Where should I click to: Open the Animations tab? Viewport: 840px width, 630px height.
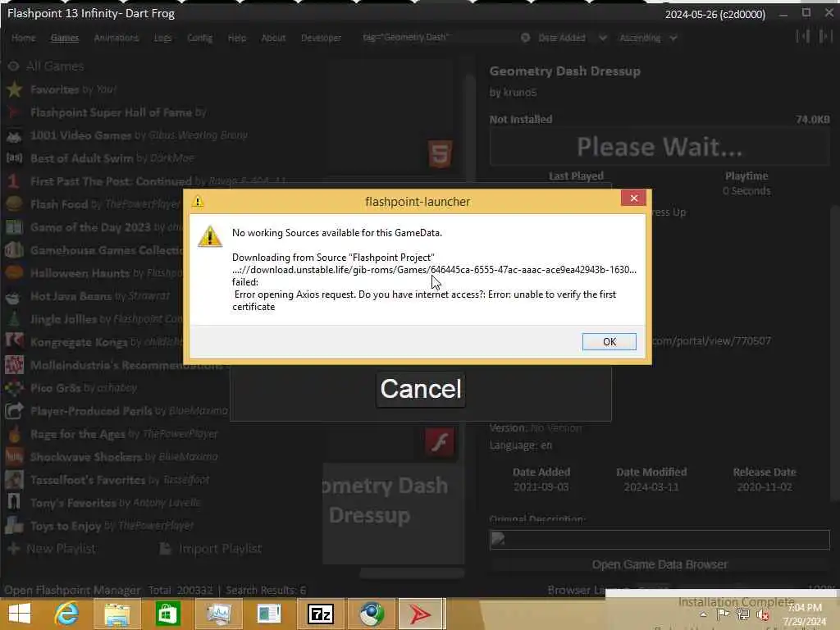click(x=116, y=38)
